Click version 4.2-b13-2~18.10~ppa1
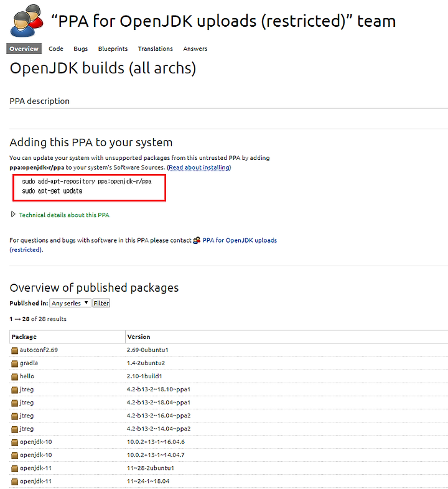The image size is (448, 489). tap(159, 389)
